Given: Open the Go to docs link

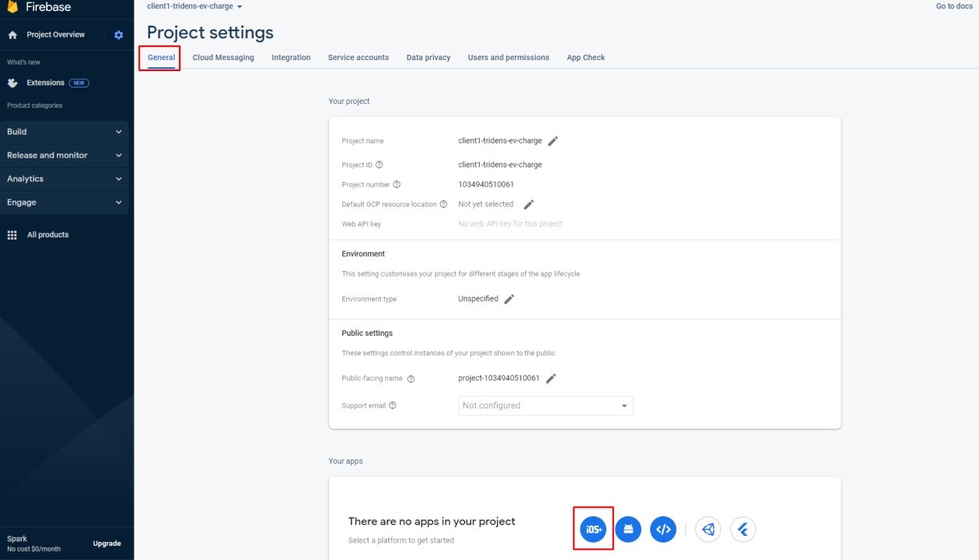Looking at the screenshot, I should click(x=954, y=6).
